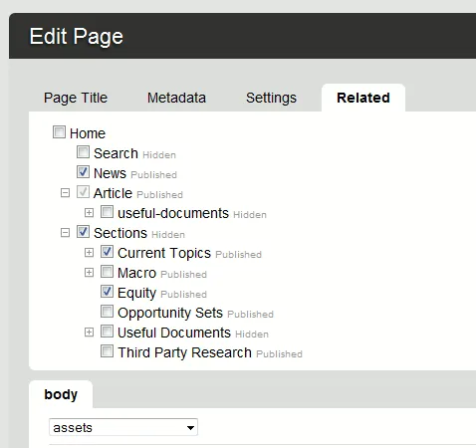
Task: Click the Published status beside News
Action: click(x=154, y=175)
